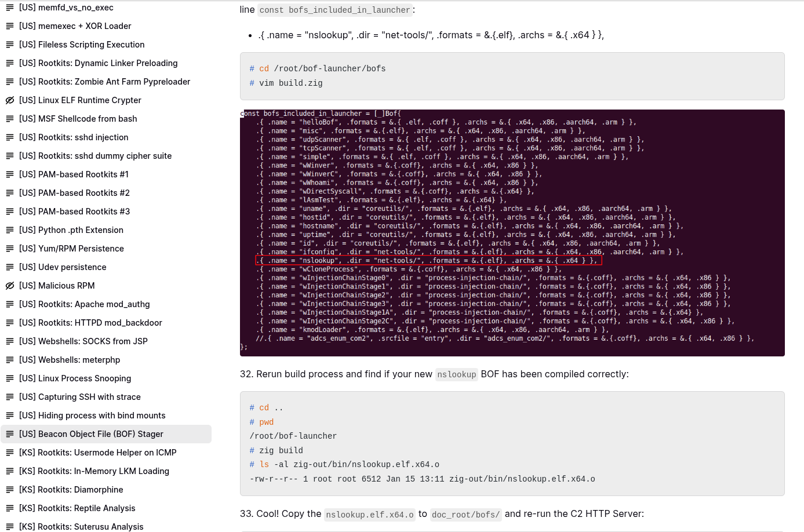Click hidden-eye icon beside Linux ELF Runtime Crypter
Viewport: 804px width, 532px height.
[10, 100]
